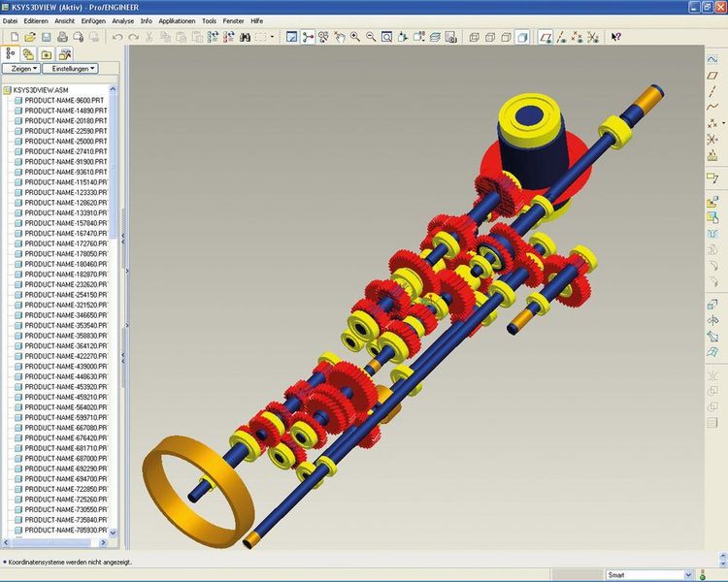Toggle Wireframe display mode
The image size is (728, 582).
coord(474,37)
